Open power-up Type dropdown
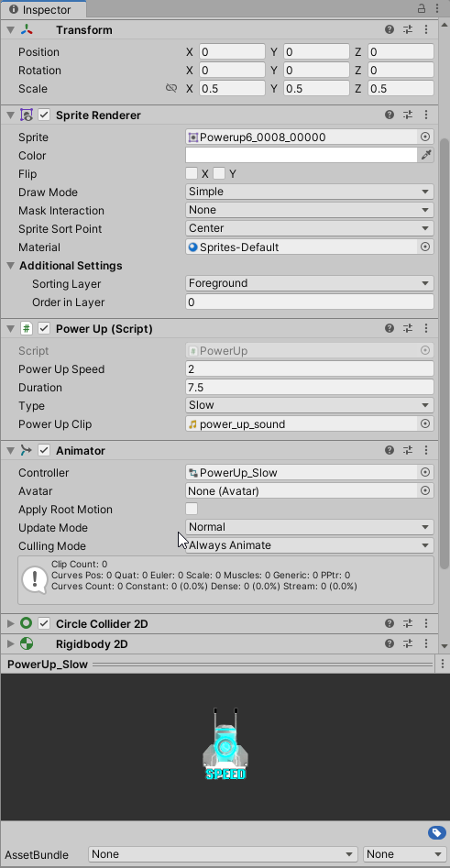450x868 pixels. coord(310,405)
